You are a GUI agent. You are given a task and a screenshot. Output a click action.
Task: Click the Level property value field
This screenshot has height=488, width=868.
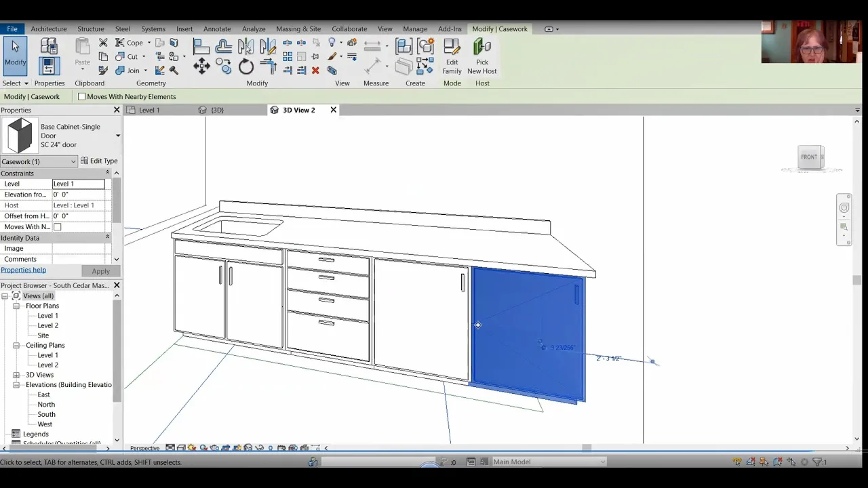click(x=79, y=184)
